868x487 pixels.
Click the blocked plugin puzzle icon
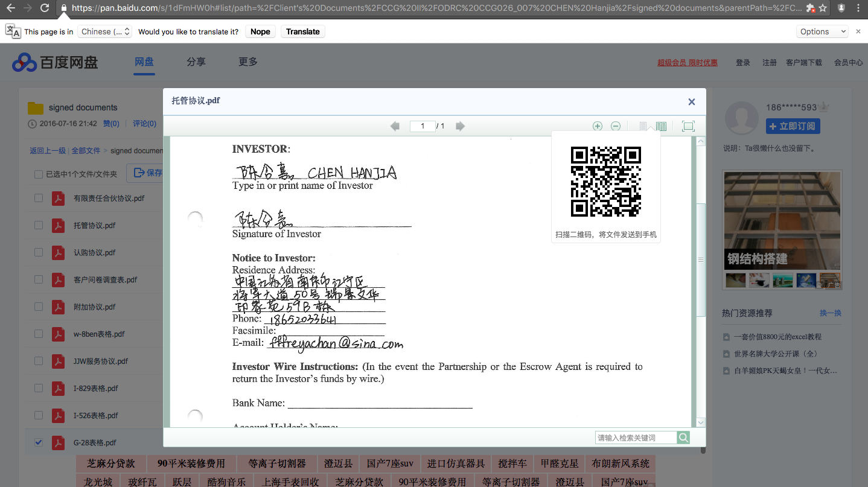(x=811, y=8)
